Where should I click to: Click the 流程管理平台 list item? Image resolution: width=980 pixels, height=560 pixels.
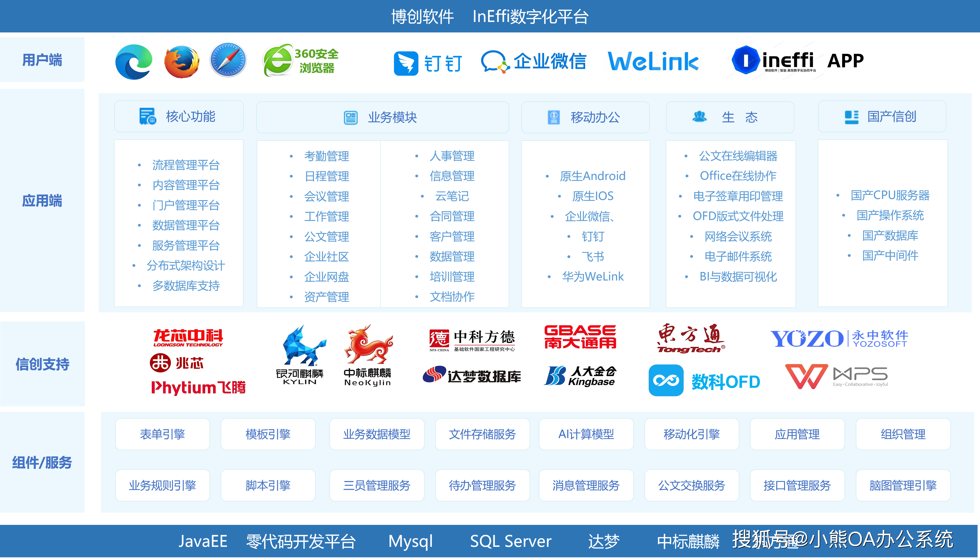[x=186, y=165]
